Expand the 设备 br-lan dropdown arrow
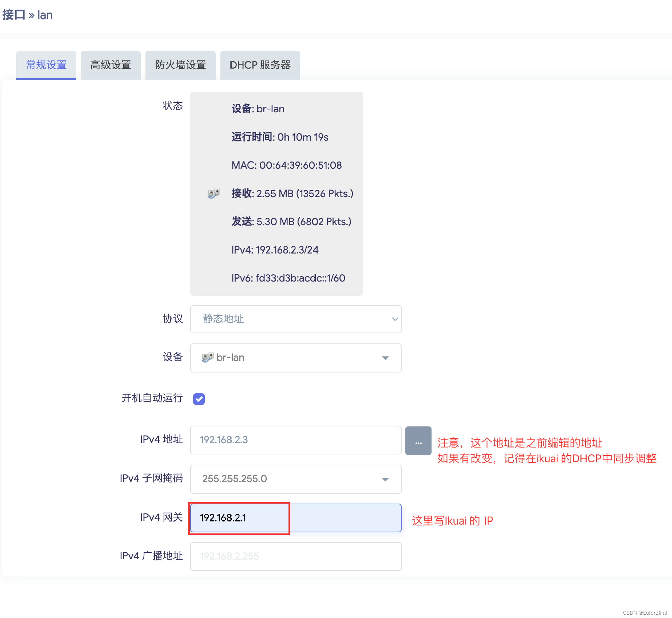The width and height of the screenshot is (672, 618). (x=385, y=358)
